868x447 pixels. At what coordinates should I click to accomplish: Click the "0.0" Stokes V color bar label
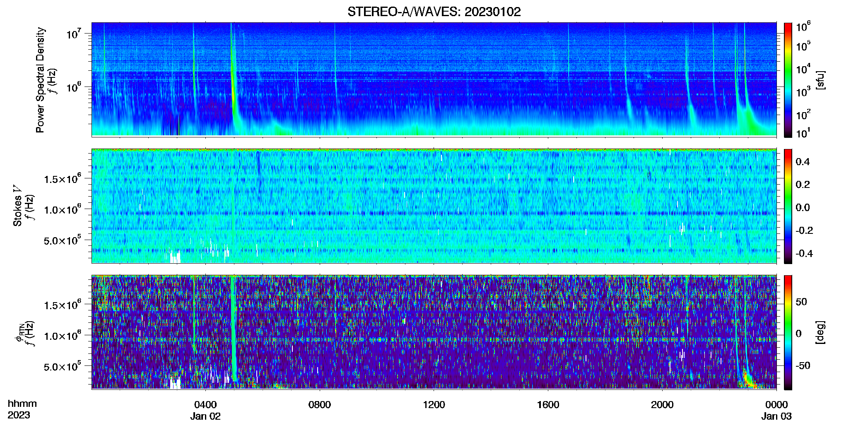click(803, 208)
